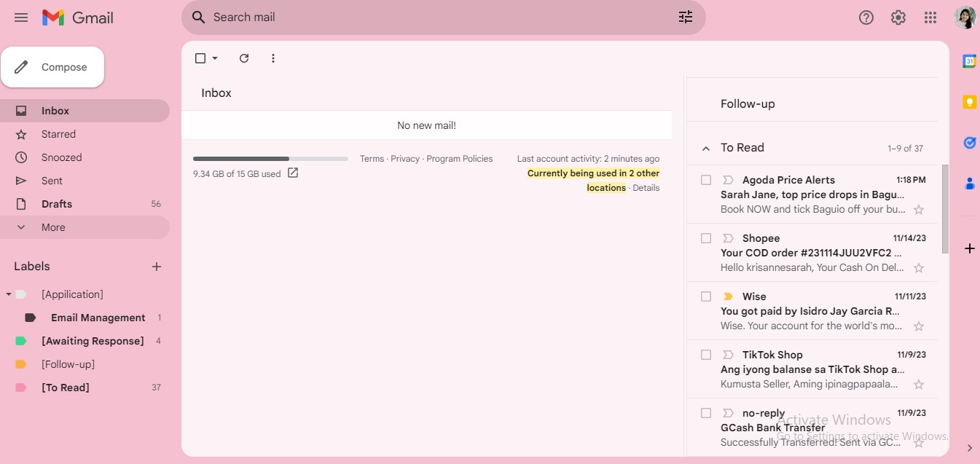Open the Follow-up section header
The image size is (980, 464).
click(x=748, y=104)
